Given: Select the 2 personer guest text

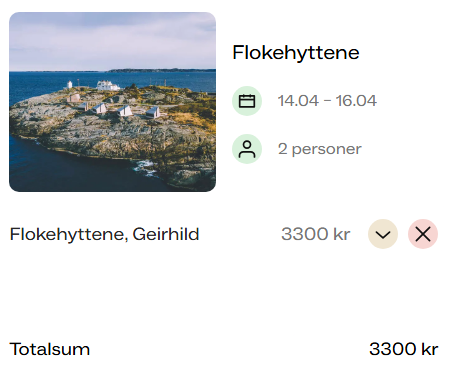Looking at the screenshot, I should pos(320,149).
